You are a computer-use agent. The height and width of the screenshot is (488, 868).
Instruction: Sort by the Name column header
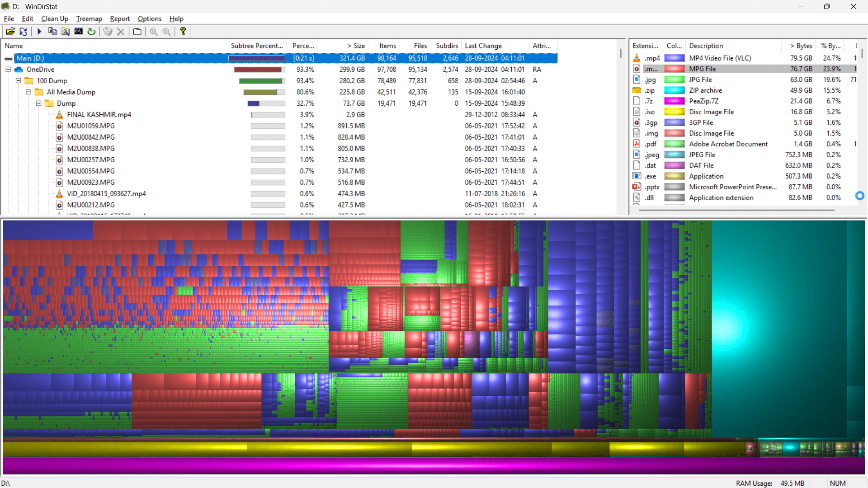(x=114, y=46)
